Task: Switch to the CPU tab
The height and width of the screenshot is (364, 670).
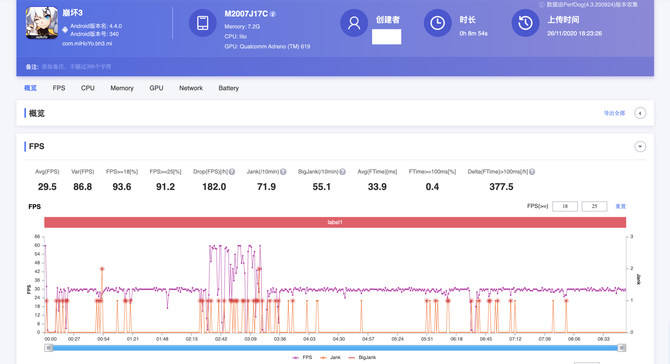Action: click(88, 88)
